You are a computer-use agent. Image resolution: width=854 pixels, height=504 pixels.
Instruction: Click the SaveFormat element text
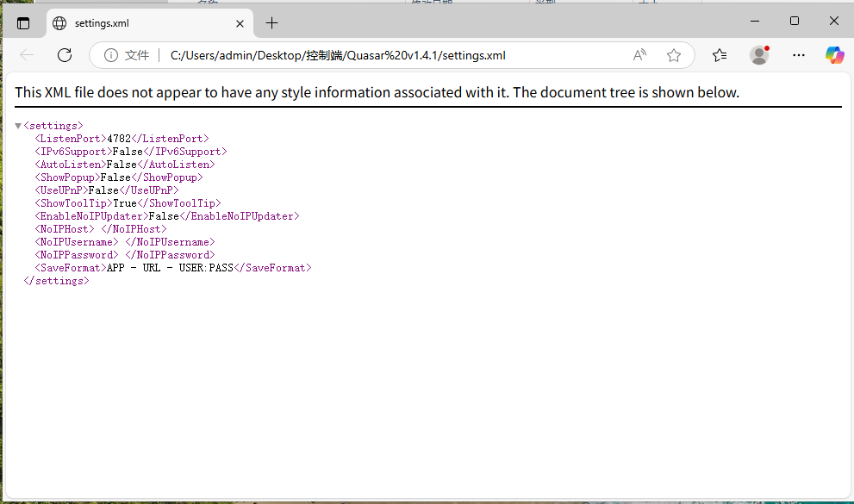pyautogui.click(x=170, y=268)
